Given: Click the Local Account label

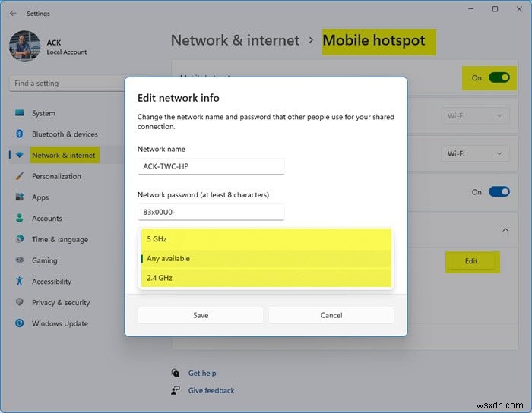Looking at the screenshot, I should [67, 52].
